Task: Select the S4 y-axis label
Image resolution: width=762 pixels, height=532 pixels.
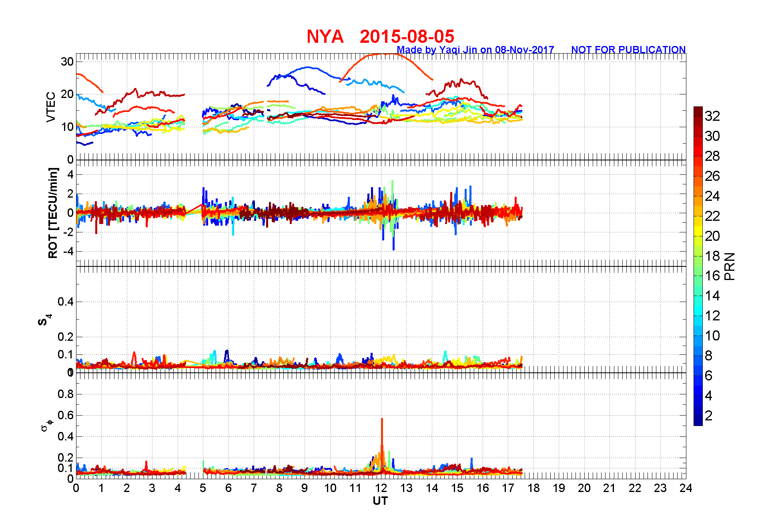Action: click(45, 320)
